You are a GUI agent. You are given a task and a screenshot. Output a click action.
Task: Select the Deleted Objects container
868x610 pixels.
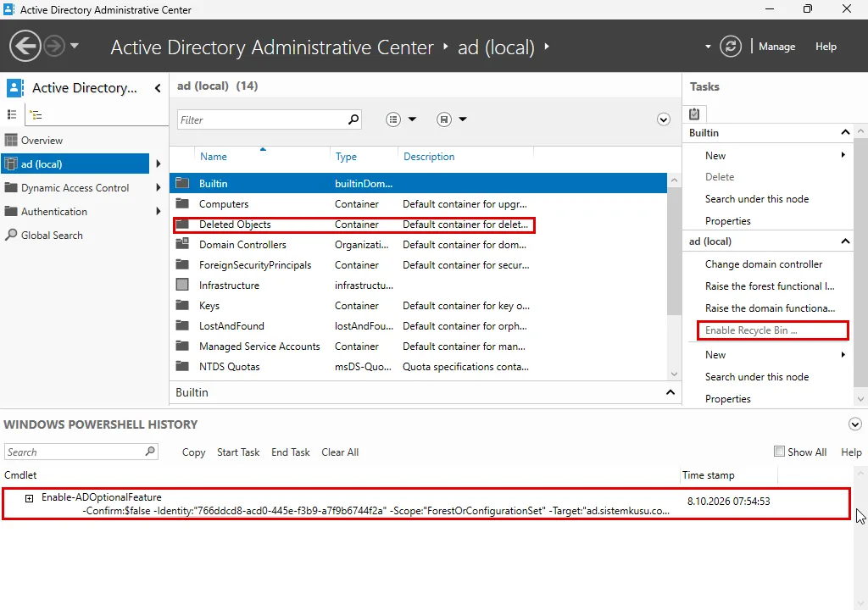pyautogui.click(x=353, y=225)
